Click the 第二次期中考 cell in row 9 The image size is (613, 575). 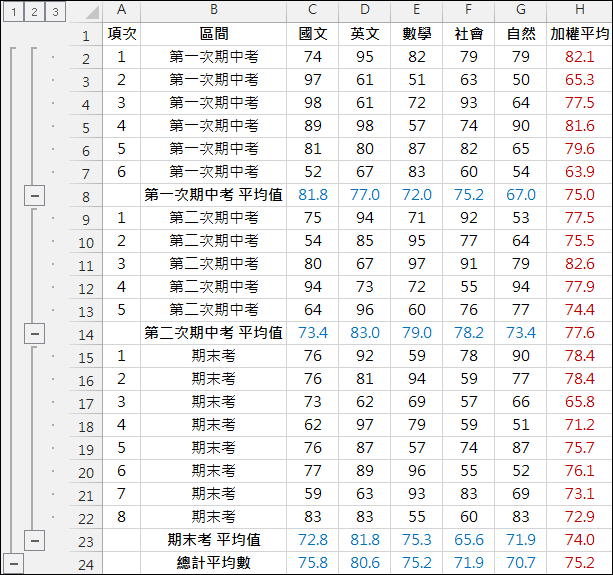(x=213, y=218)
